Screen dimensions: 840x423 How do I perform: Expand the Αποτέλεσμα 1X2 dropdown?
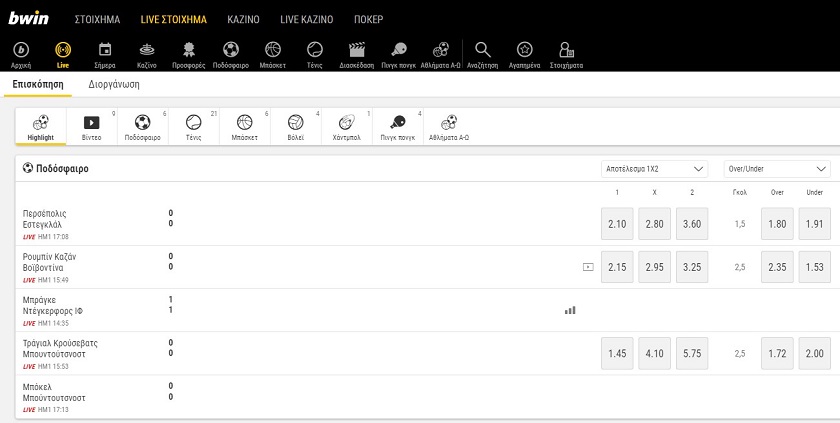(654, 169)
